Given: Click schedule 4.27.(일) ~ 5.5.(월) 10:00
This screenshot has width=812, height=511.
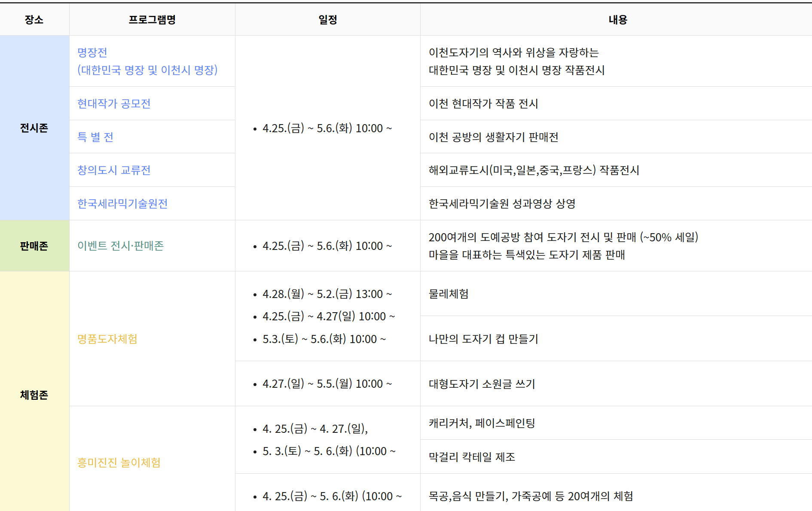Looking at the screenshot, I should coord(327,383).
